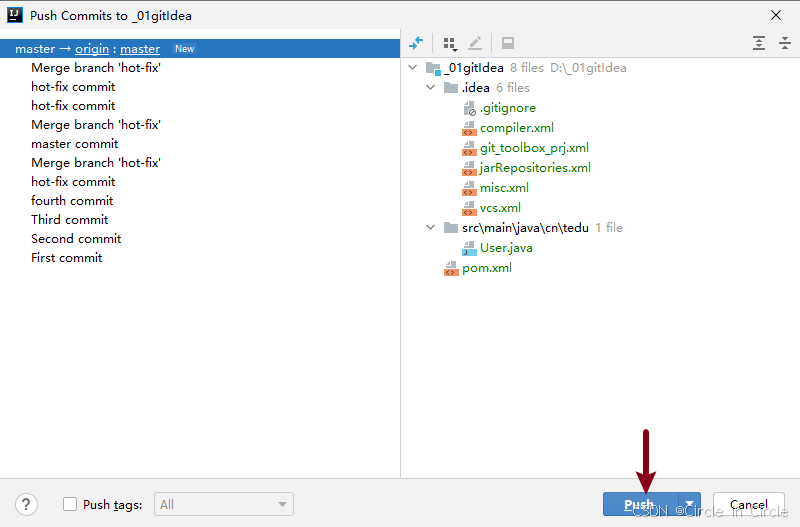Collapse the .idea folder node
Viewport: 800px width, 527px height.
tap(431, 88)
